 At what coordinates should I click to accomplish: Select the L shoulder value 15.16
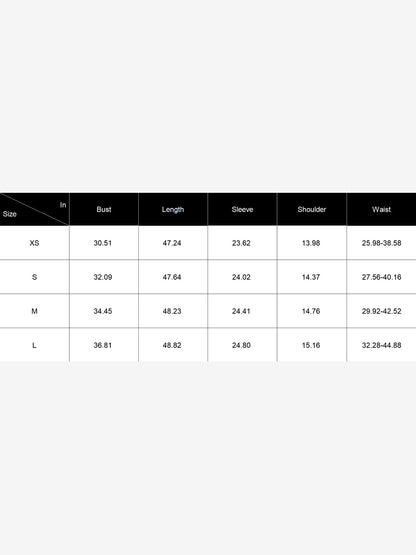click(311, 345)
